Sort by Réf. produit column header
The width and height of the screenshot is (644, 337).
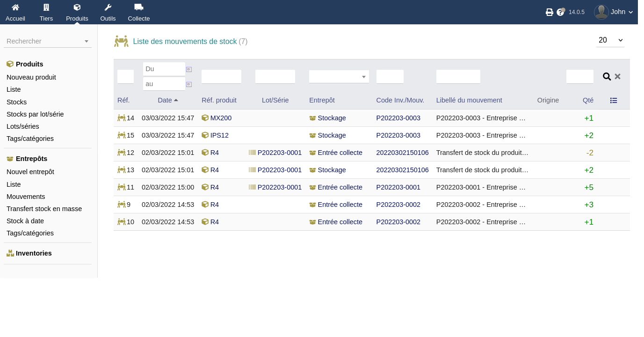pyautogui.click(x=219, y=100)
